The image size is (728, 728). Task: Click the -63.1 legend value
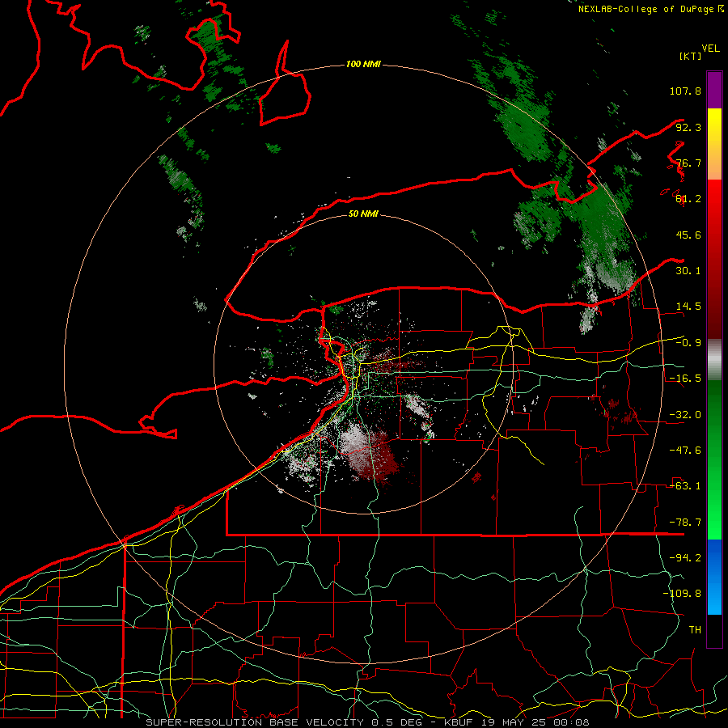tap(685, 486)
